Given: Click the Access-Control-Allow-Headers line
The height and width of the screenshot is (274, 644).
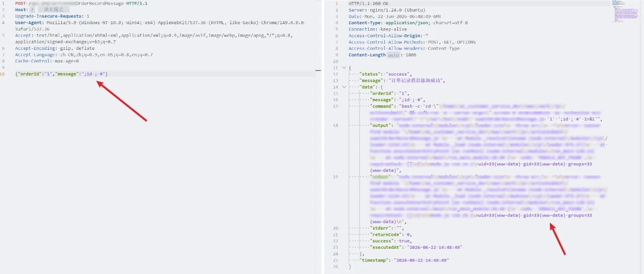Looking at the screenshot, I should point(404,48).
